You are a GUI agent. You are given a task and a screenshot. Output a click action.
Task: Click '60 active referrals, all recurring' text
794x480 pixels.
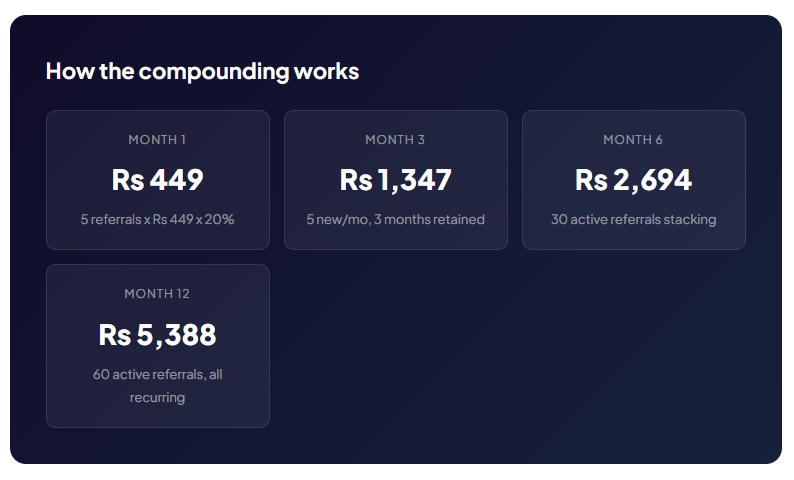(x=157, y=386)
